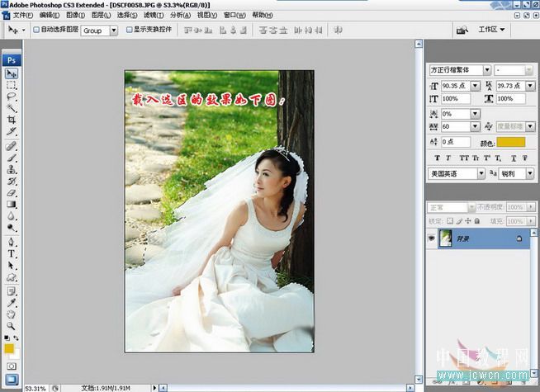Enable the 显示变换控件 checkbox
The width and height of the screenshot is (540, 392).
[x=129, y=30]
